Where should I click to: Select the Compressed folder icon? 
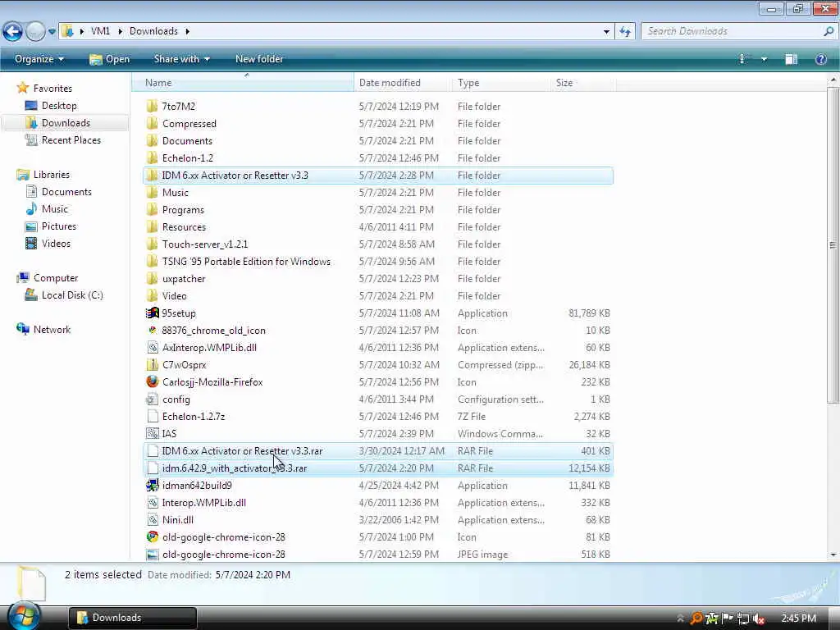coord(152,123)
